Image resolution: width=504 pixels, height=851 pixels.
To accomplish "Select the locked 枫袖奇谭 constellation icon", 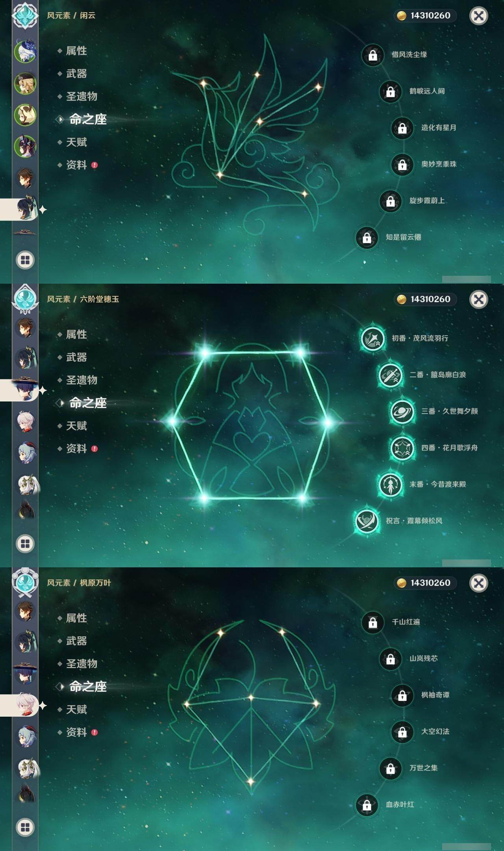I will [x=402, y=695].
